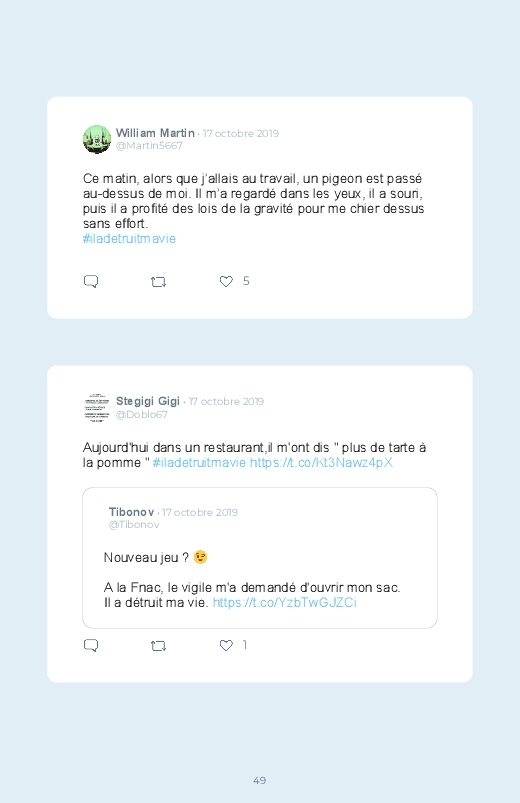
Task: Like Stegigi Gigi's tweet with heart icon
Action: pyautogui.click(x=226, y=645)
